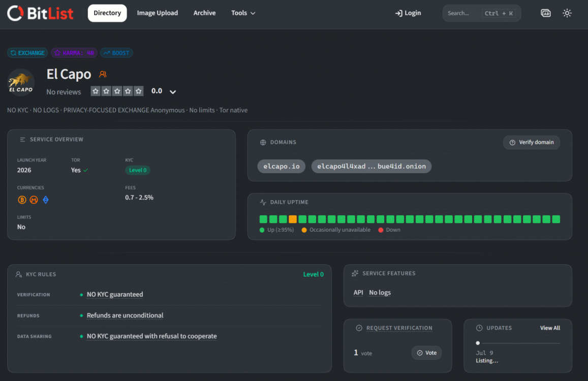
Task: Click the Ctrl + K shortcut hint
Action: [x=499, y=13]
